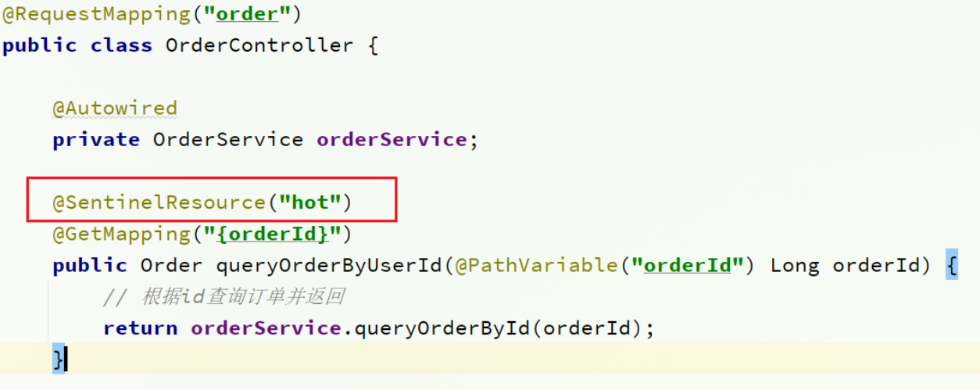This screenshot has height=390, width=980.
Task: Select the OrderController class name
Action: tap(259, 45)
